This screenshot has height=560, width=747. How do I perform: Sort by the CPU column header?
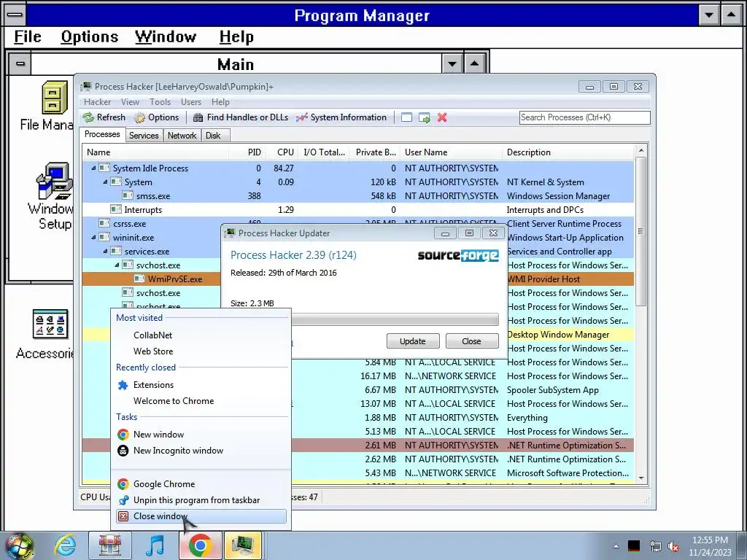[x=282, y=152]
